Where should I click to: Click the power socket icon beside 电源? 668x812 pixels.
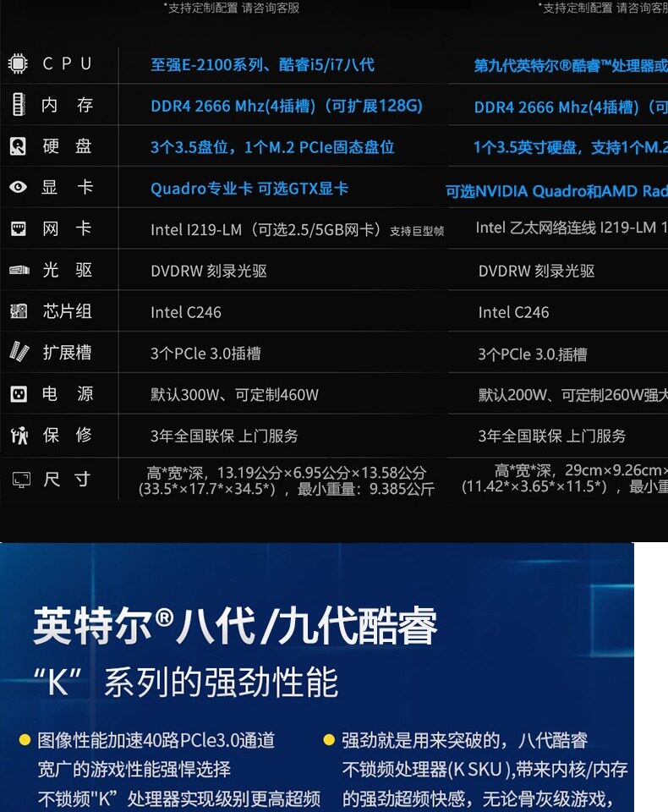coord(19,394)
